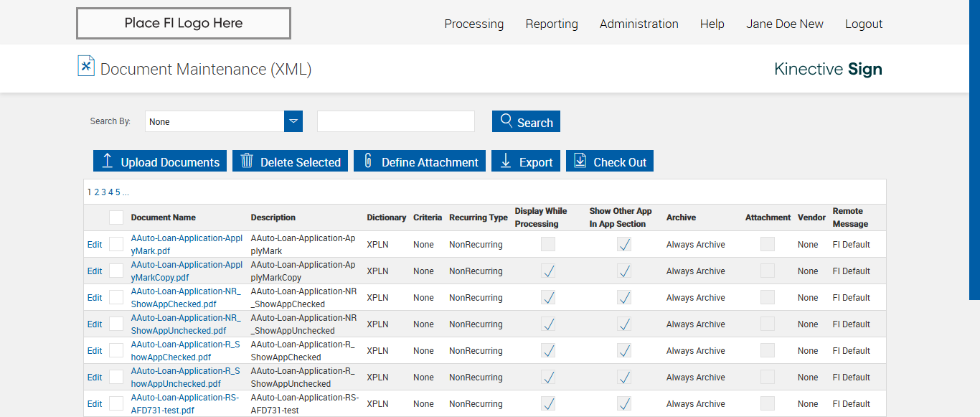Click the blue vertical scrollbar on right
This screenshot has width=980, height=417.
pyautogui.click(x=974, y=149)
